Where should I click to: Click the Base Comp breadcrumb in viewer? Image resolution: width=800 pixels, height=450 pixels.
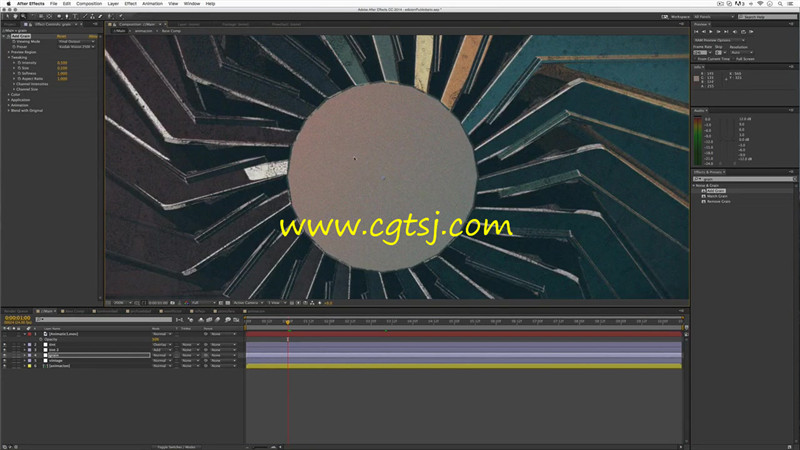[171, 31]
